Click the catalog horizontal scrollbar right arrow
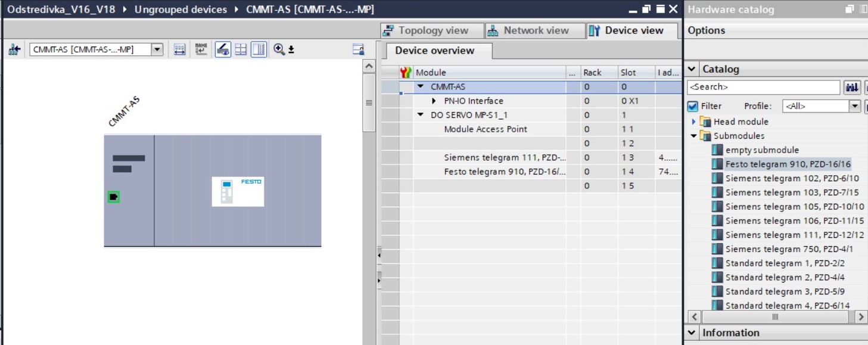The image size is (868, 345). click(x=861, y=317)
